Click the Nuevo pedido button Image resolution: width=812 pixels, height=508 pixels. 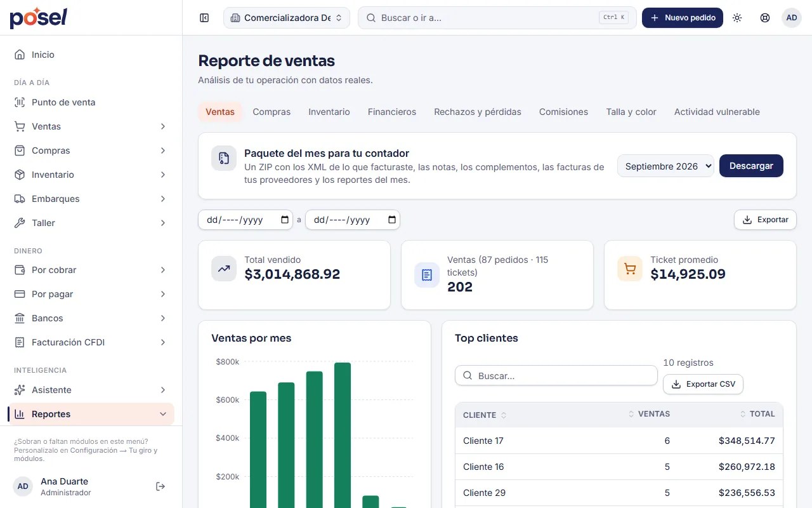(x=683, y=18)
